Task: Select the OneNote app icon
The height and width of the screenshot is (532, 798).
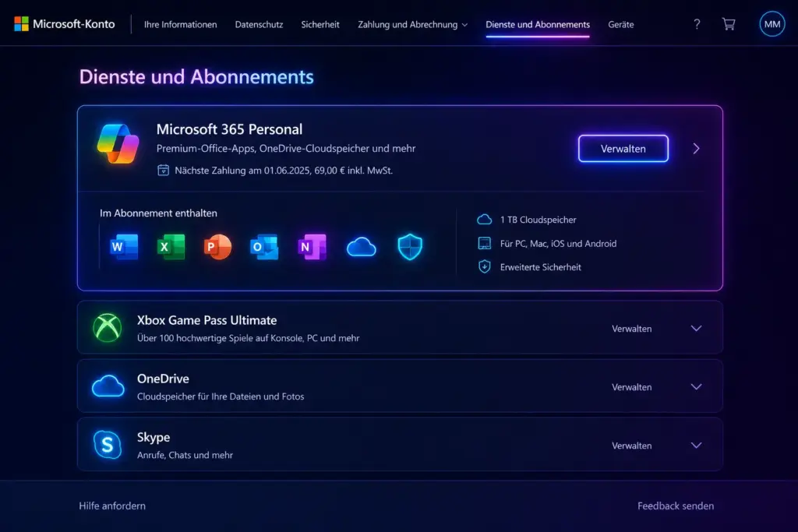Action: (x=312, y=247)
